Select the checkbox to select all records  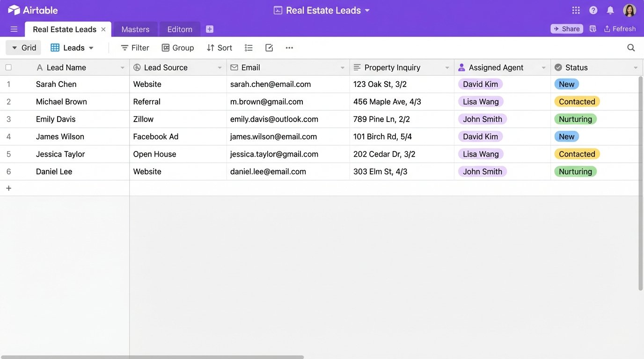tap(8, 67)
